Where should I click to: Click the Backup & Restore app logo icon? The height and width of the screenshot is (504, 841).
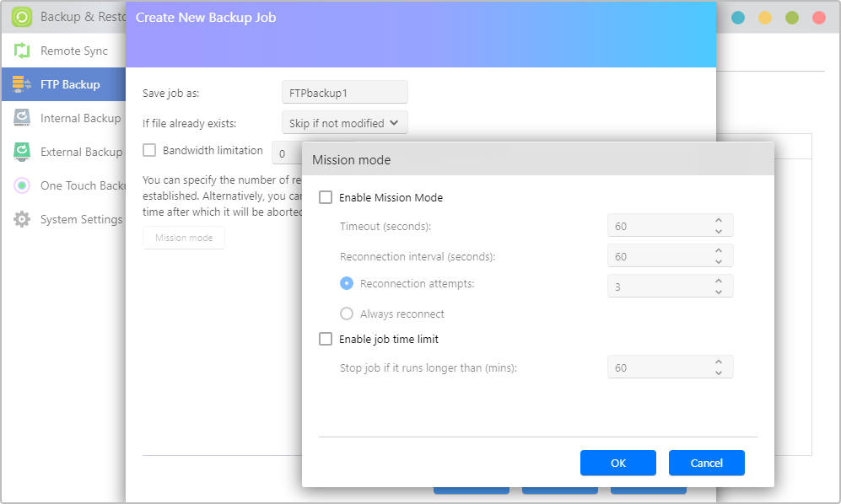[21, 17]
